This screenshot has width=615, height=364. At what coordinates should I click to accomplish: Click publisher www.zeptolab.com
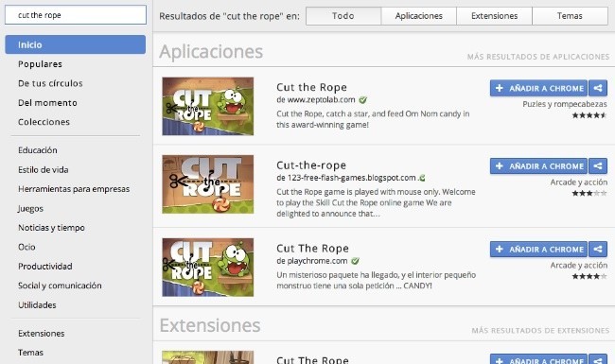coord(322,100)
